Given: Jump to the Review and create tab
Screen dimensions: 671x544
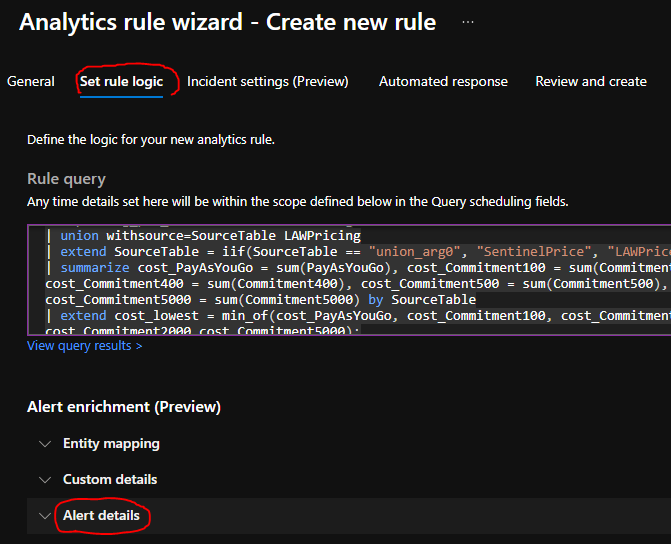Looking at the screenshot, I should point(591,82).
